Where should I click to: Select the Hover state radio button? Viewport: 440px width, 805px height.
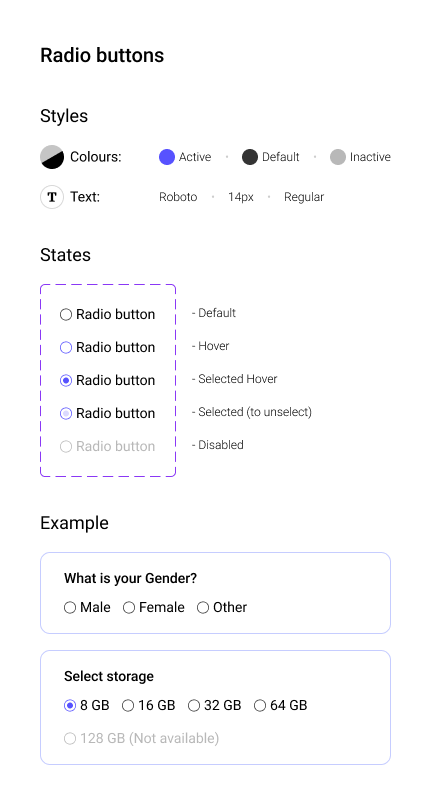pos(66,348)
